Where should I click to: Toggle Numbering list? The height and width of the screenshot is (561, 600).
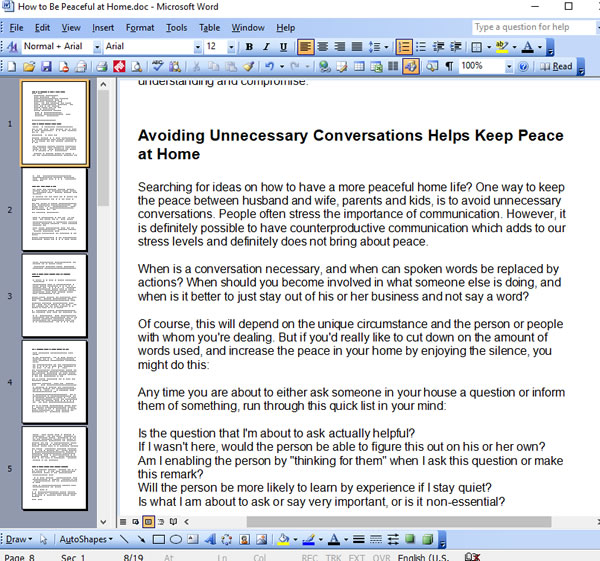pos(404,47)
